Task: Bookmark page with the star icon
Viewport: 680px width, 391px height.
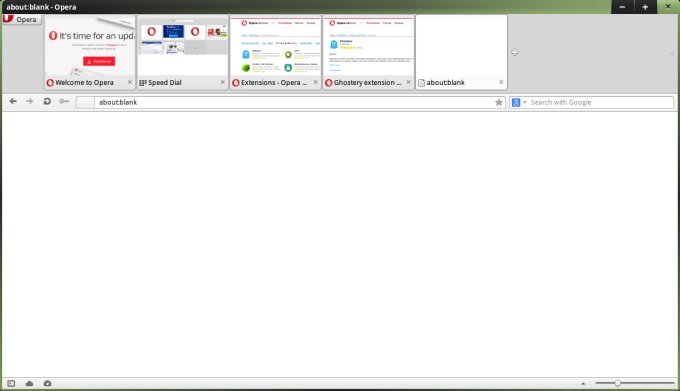Action: [x=499, y=102]
